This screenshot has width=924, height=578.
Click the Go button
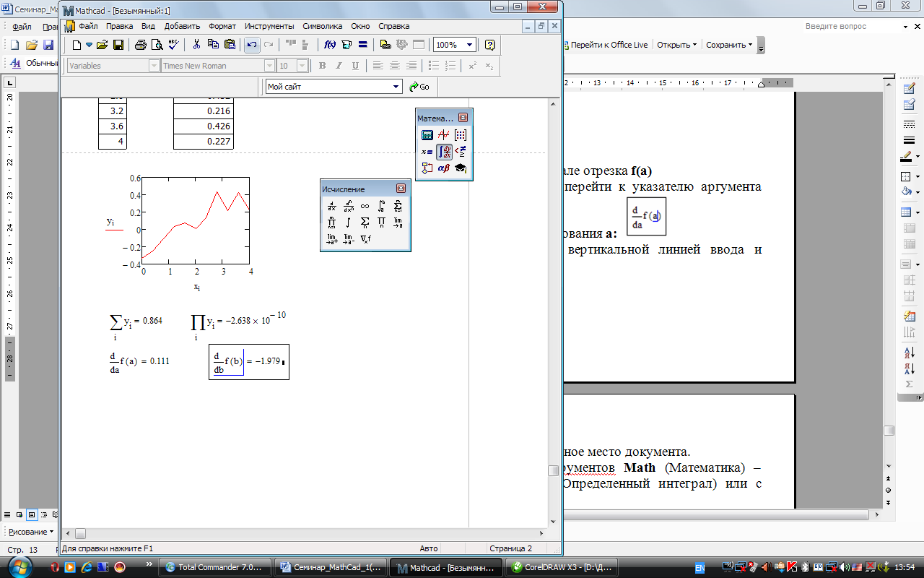click(x=419, y=87)
